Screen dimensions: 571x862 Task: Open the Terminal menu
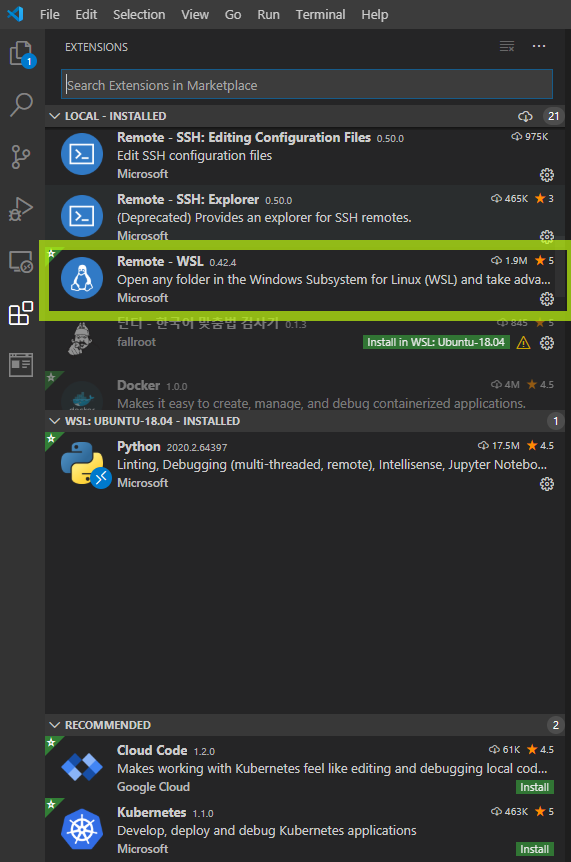(x=320, y=14)
